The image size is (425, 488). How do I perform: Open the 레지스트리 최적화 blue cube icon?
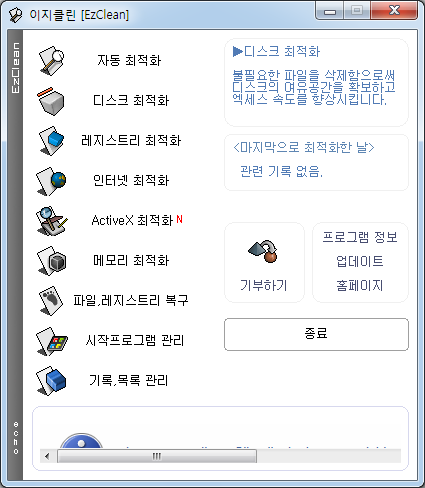pos(51,141)
